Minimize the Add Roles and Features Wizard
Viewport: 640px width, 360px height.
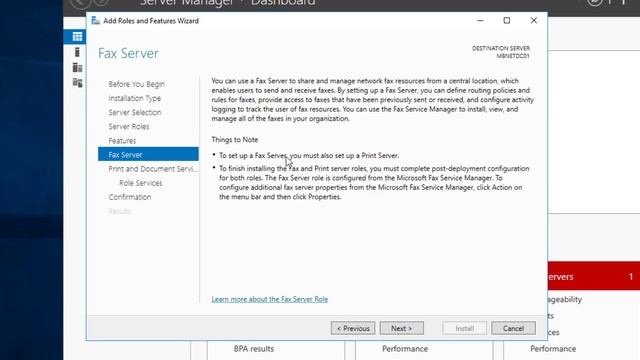[480, 20]
